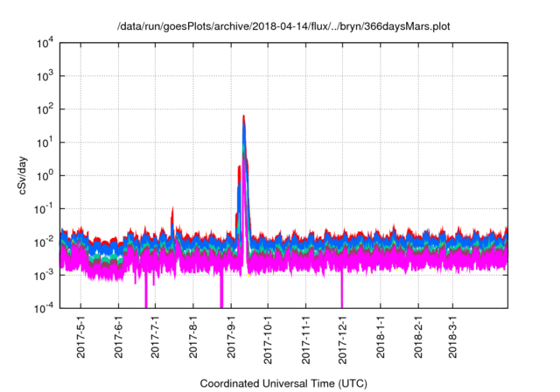This screenshot has height=392, width=560.
Task: Click the 10^3 y-axis tick label
Action: pos(45,76)
